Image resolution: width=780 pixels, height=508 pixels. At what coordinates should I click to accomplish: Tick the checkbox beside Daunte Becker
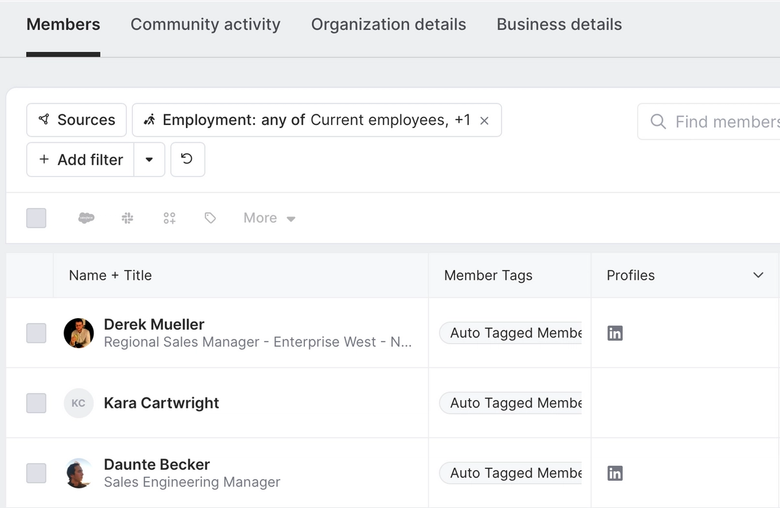coord(36,473)
